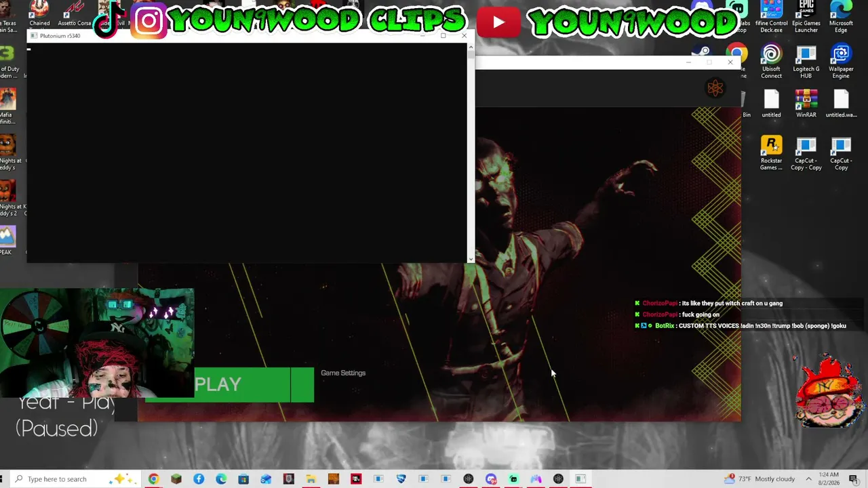Click the orange atom logo in the launcher

click(715, 88)
